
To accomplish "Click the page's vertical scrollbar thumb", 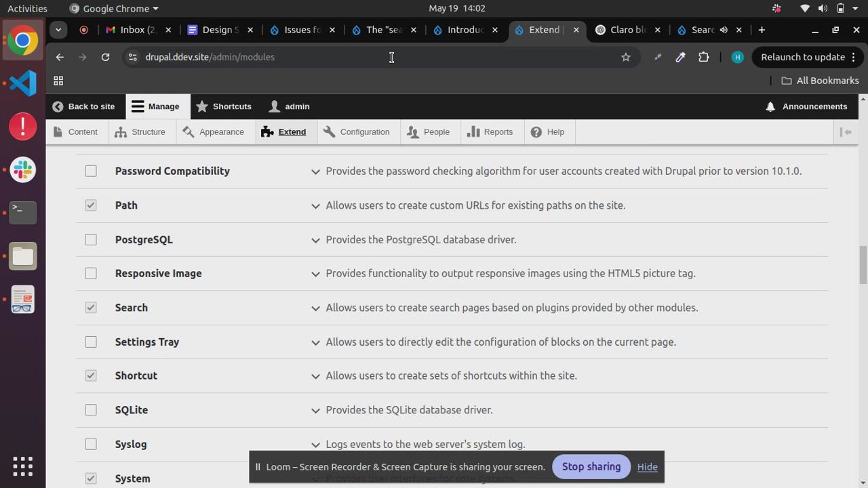I will (x=863, y=264).
